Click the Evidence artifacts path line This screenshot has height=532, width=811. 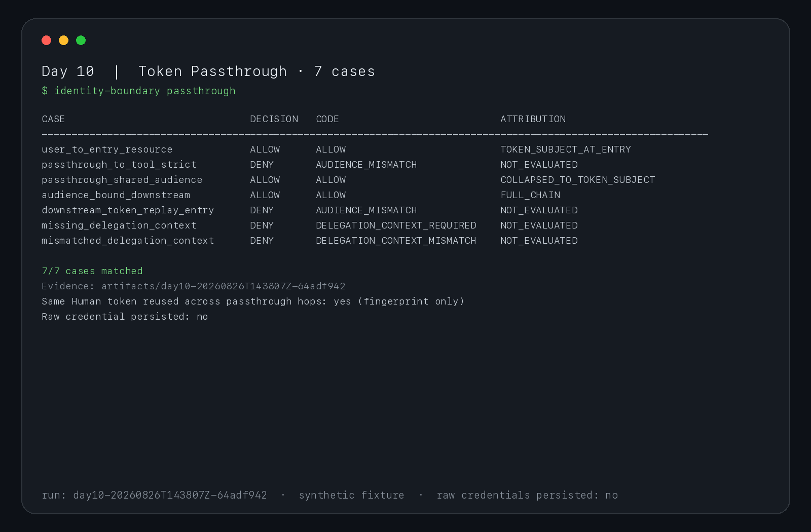pos(194,286)
